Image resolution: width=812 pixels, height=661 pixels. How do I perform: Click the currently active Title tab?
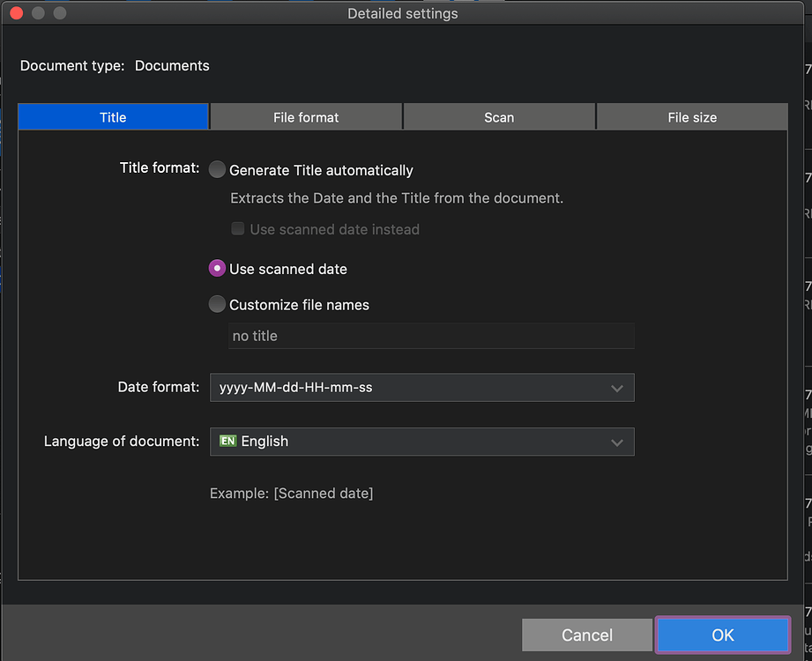tap(113, 116)
